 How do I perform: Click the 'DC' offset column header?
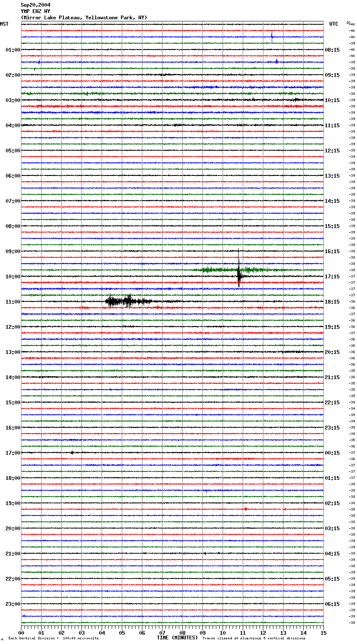click(349, 23)
